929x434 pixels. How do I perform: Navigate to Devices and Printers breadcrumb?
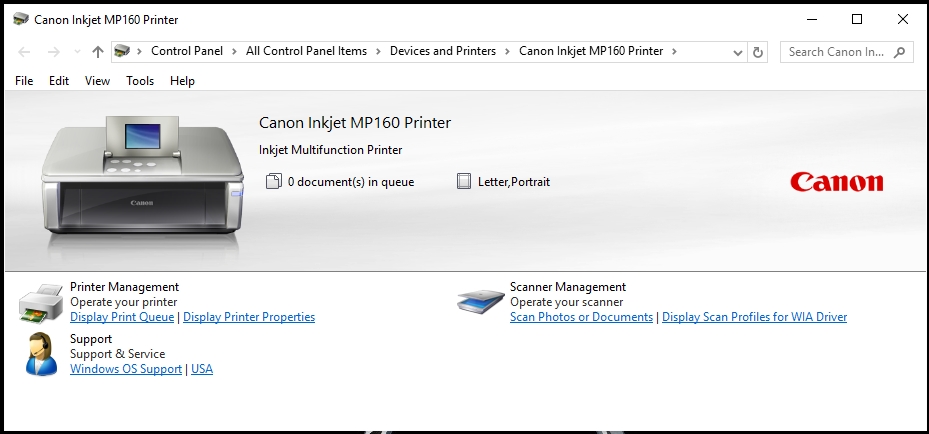click(x=443, y=51)
